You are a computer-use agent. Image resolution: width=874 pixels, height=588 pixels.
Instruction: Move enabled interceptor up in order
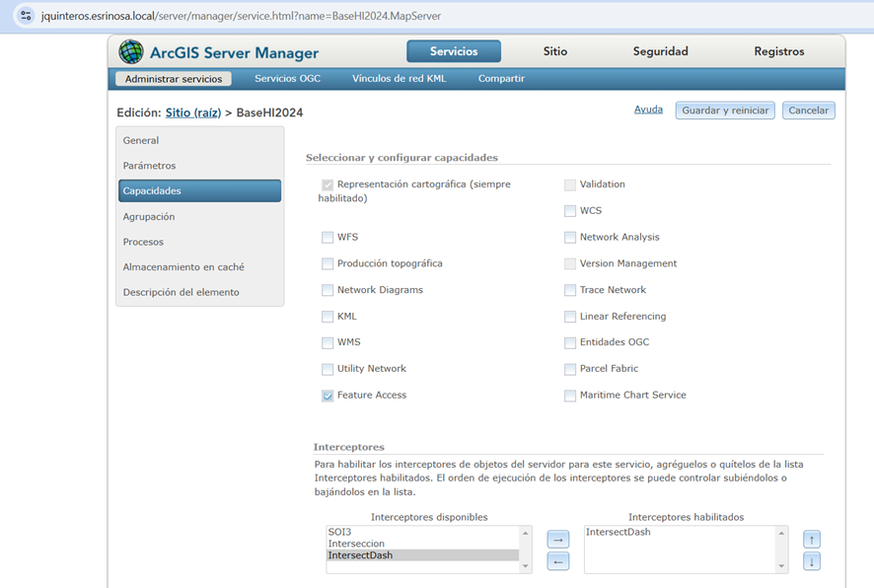coord(812,540)
